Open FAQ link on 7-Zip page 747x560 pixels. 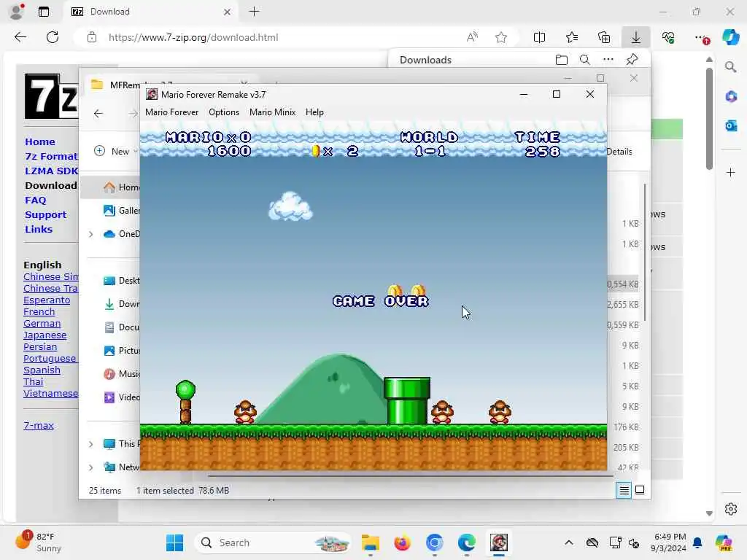coord(35,200)
